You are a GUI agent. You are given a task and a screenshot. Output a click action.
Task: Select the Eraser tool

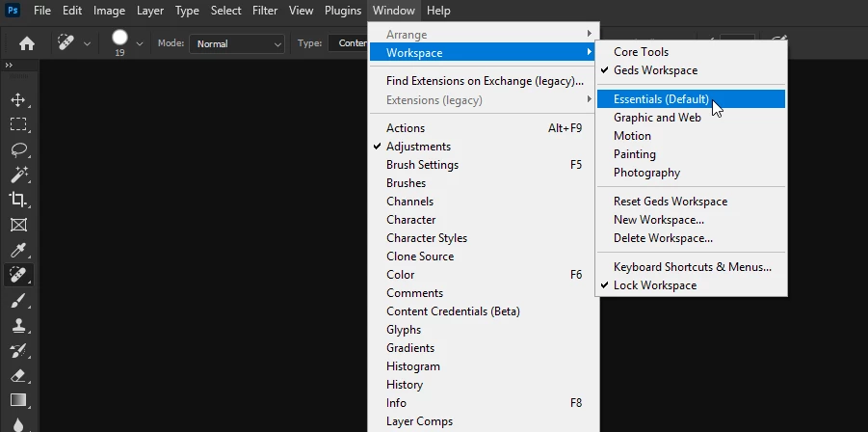(x=18, y=375)
